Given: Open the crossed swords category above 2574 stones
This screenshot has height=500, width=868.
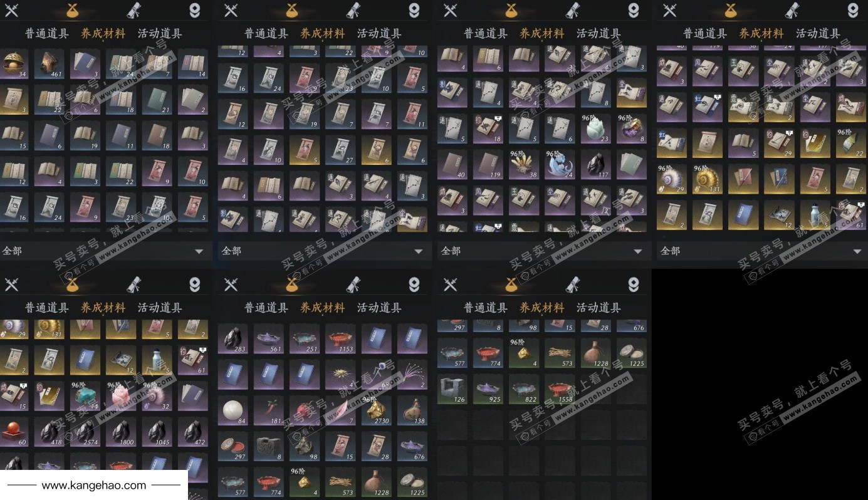Looking at the screenshot, I should tap(12, 285).
